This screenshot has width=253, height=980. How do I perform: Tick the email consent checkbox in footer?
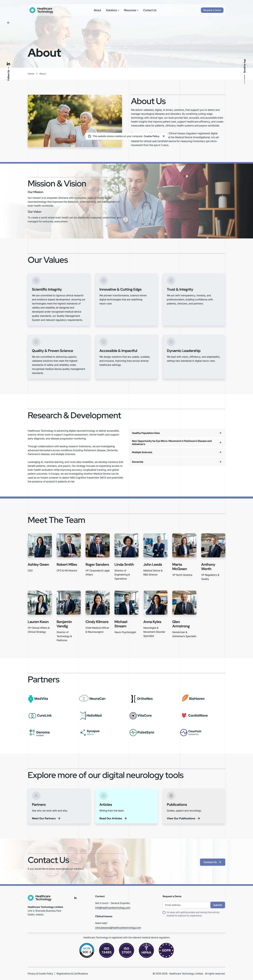point(164,912)
